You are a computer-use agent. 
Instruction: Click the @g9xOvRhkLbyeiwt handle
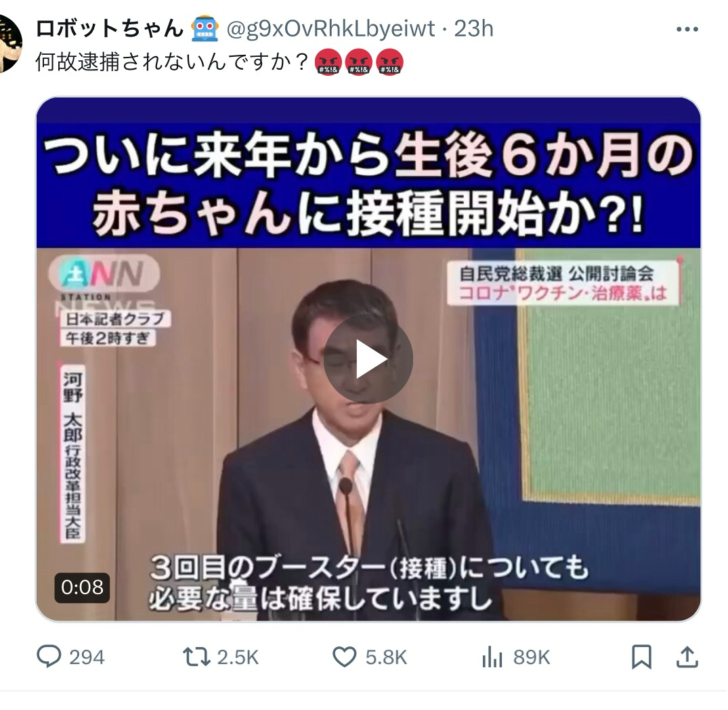pyautogui.click(x=330, y=29)
